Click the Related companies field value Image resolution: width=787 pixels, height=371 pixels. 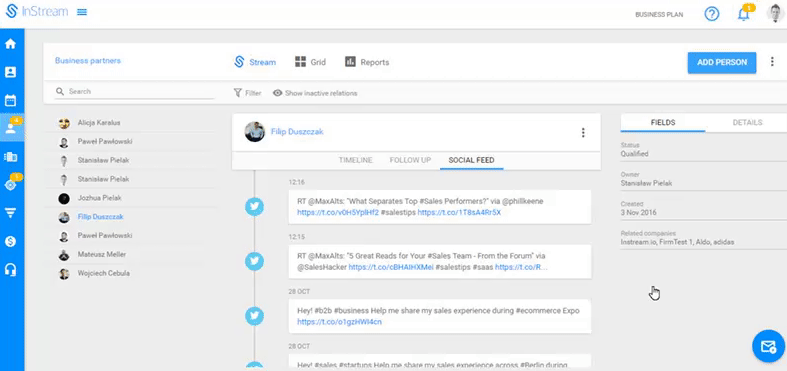(x=678, y=242)
